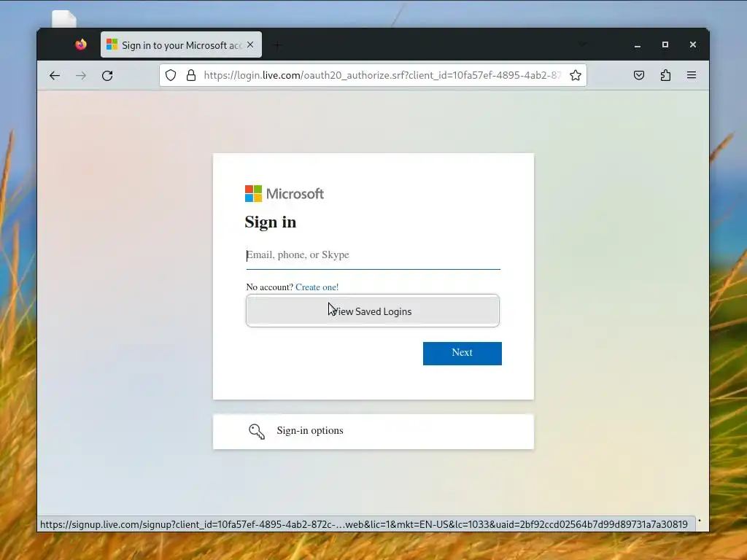Open a new tab with plus button
This screenshot has width=747, height=560.
(x=277, y=45)
